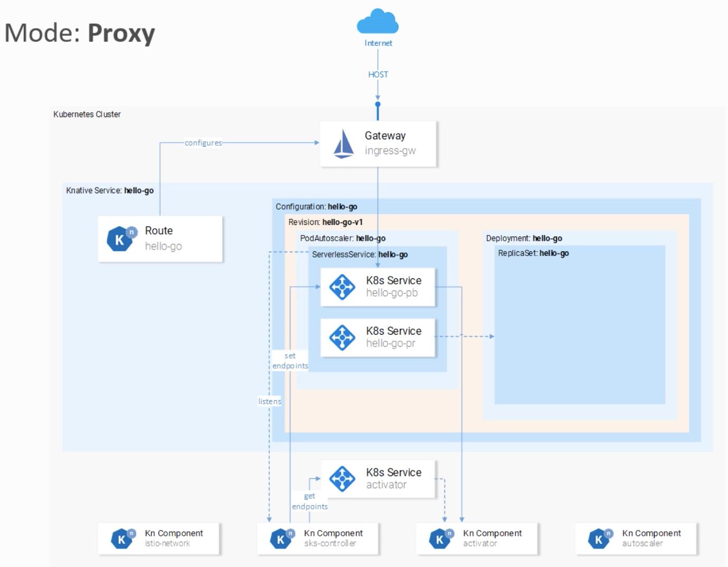
Task: Click the 'Mode: Proxy' heading
Action: pos(80,33)
